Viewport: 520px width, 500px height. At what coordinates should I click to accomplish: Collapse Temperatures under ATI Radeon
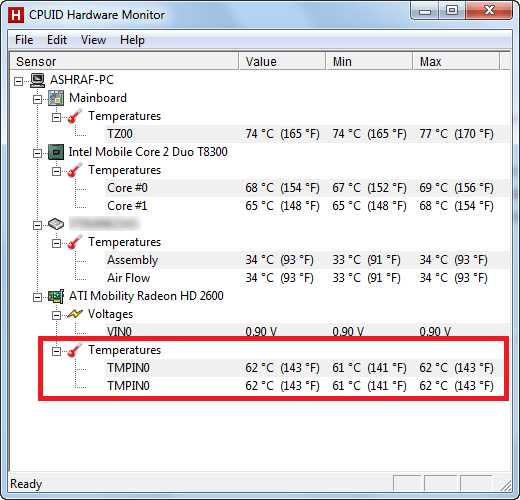[x=57, y=351]
